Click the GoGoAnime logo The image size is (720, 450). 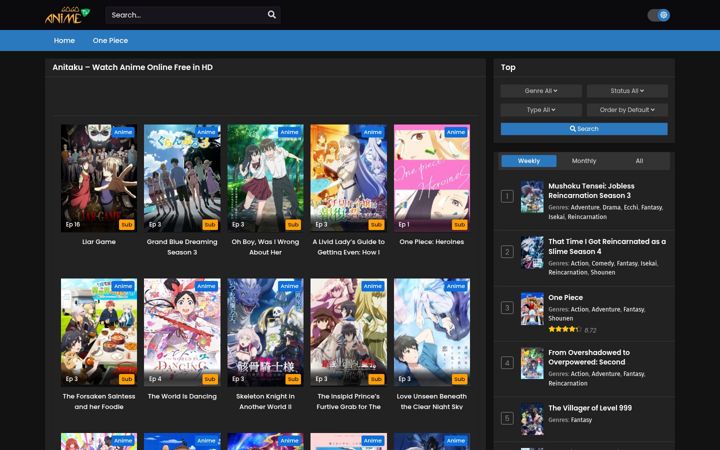(68, 15)
